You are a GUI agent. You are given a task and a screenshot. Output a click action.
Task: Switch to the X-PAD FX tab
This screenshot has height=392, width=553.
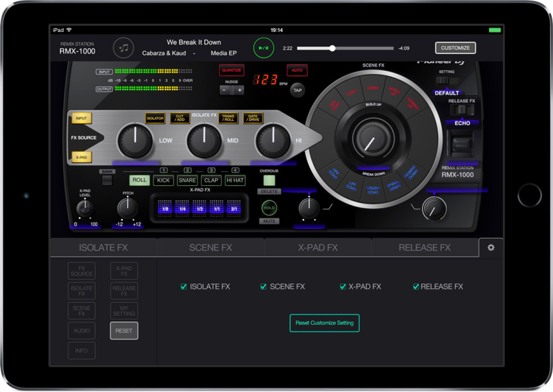(318, 248)
